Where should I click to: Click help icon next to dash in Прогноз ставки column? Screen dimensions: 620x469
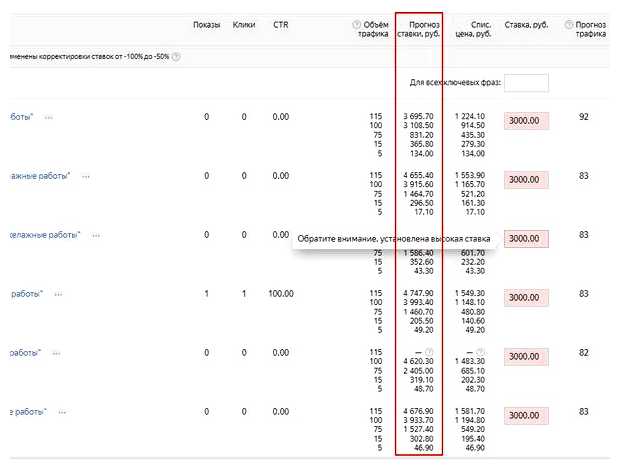point(429,352)
